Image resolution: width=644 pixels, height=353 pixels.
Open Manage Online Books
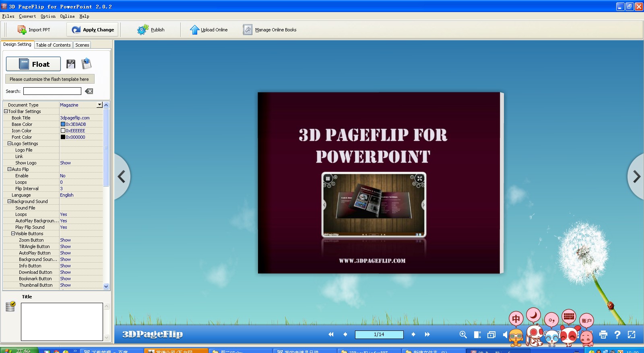coord(270,30)
